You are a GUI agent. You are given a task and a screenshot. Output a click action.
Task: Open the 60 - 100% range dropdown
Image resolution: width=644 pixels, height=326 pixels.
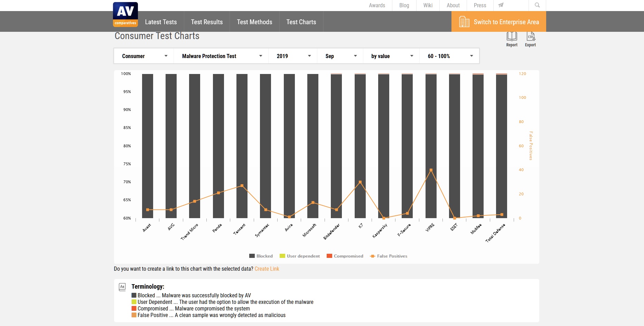point(449,56)
